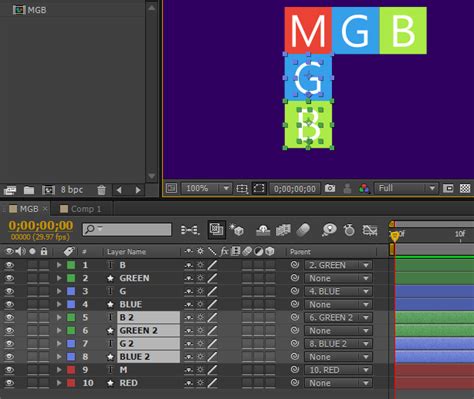Select the M layer name

pos(123,370)
